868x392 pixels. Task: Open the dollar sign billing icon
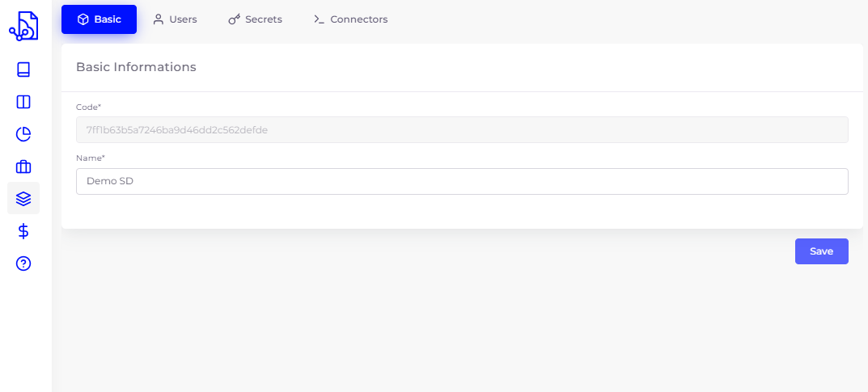pos(23,231)
